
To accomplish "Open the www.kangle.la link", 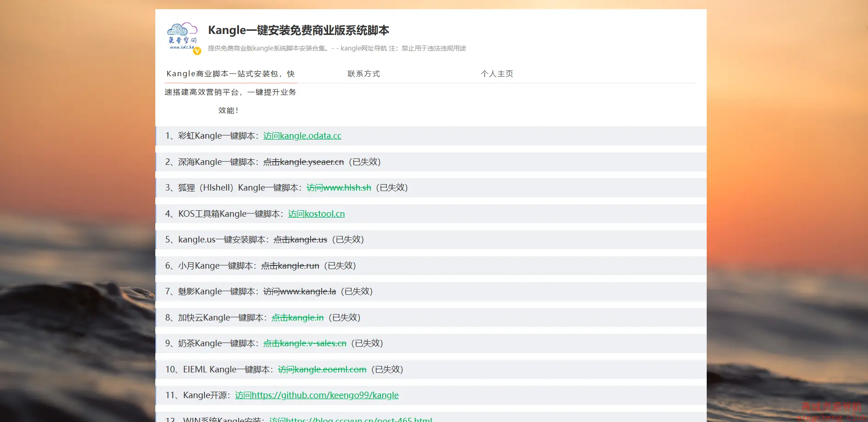I will point(299,292).
